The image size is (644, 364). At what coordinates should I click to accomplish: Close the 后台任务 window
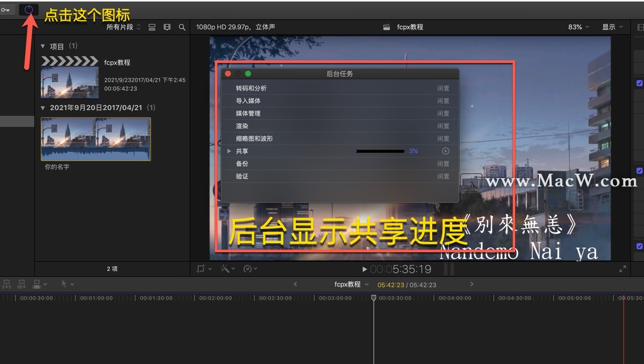[228, 74]
